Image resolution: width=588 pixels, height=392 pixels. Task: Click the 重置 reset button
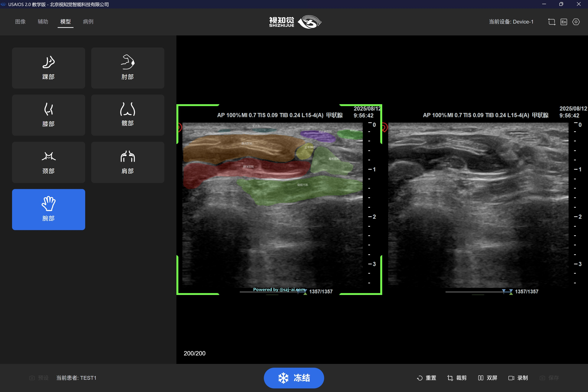[x=426, y=378]
